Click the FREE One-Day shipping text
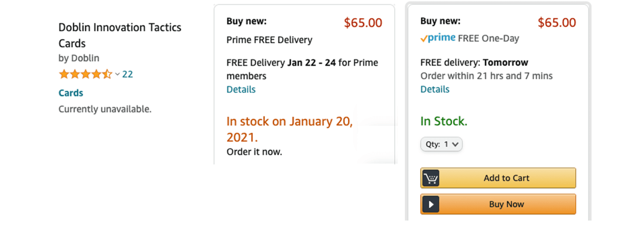644x231 pixels. [489, 39]
